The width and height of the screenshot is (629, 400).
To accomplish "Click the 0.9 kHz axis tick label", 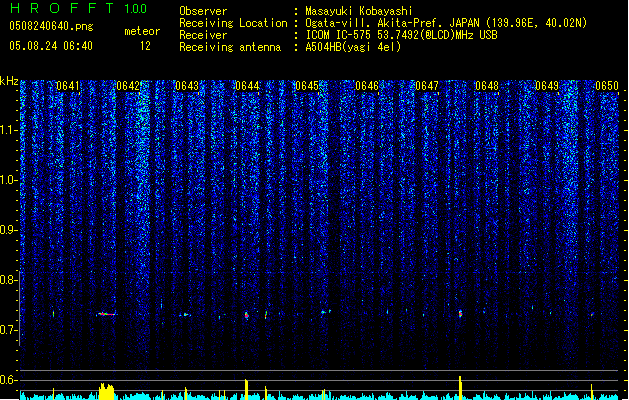I will tap(8, 230).
